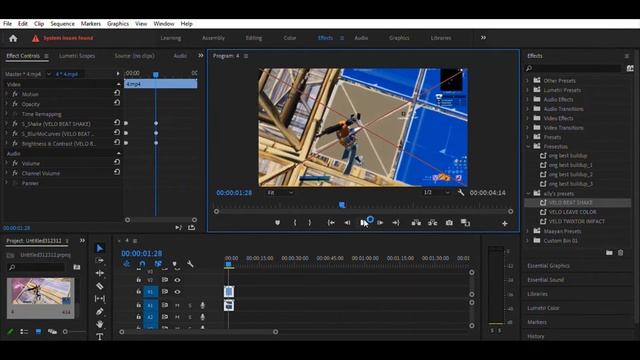
Task: Click the Home icon
Action: coord(13,38)
